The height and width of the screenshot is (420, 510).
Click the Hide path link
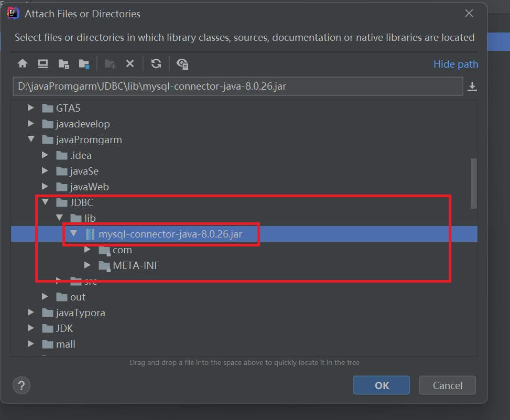tap(455, 64)
